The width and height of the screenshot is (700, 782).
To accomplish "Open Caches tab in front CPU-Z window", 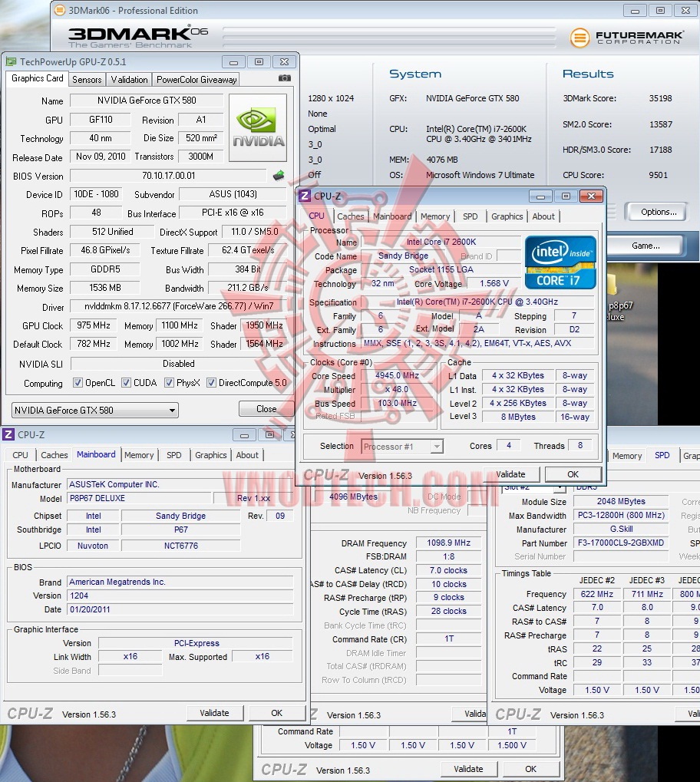I will pos(350,216).
